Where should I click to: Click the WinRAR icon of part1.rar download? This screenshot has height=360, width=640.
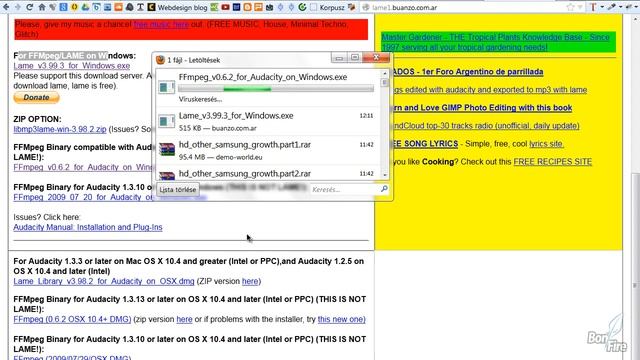click(167, 150)
